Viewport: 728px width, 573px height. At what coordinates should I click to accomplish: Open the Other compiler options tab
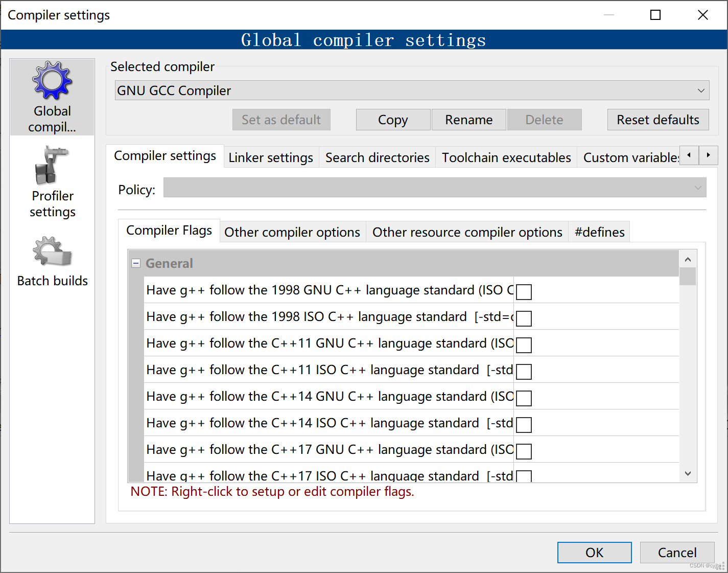pyautogui.click(x=292, y=232)
